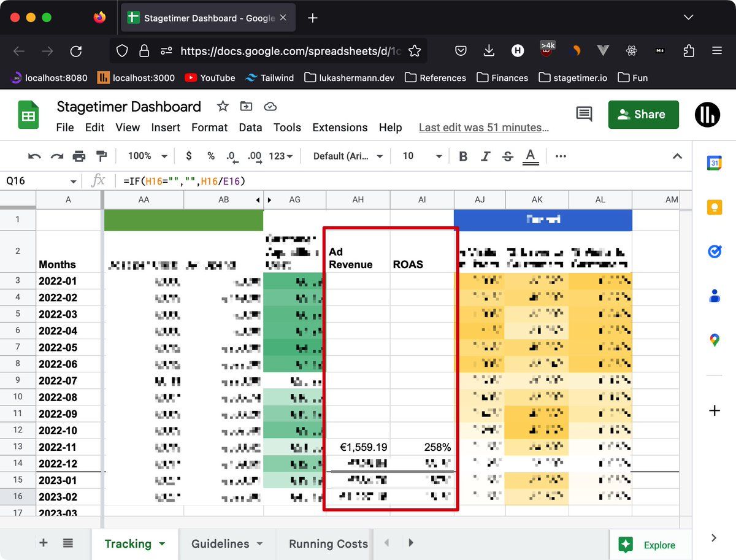Open the Extensions menu
Image resolution: width=736 pixels, height=560 pixels.
[340, 128]
